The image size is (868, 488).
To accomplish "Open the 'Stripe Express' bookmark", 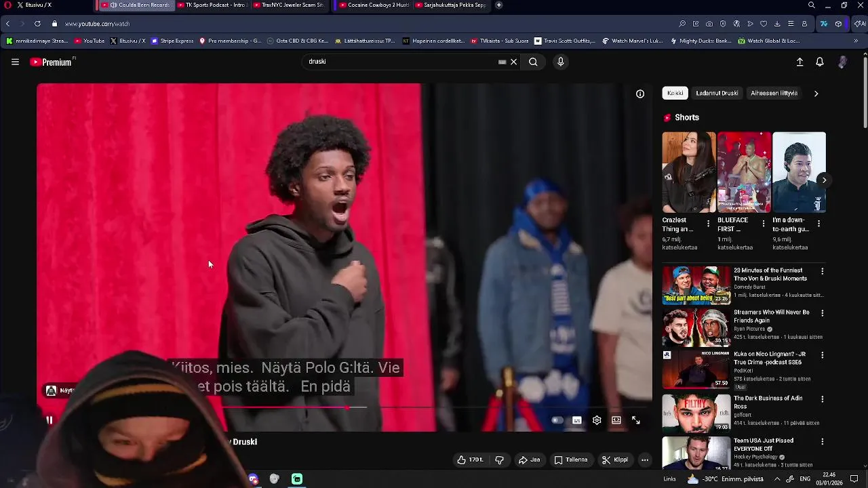I will 172,41.
